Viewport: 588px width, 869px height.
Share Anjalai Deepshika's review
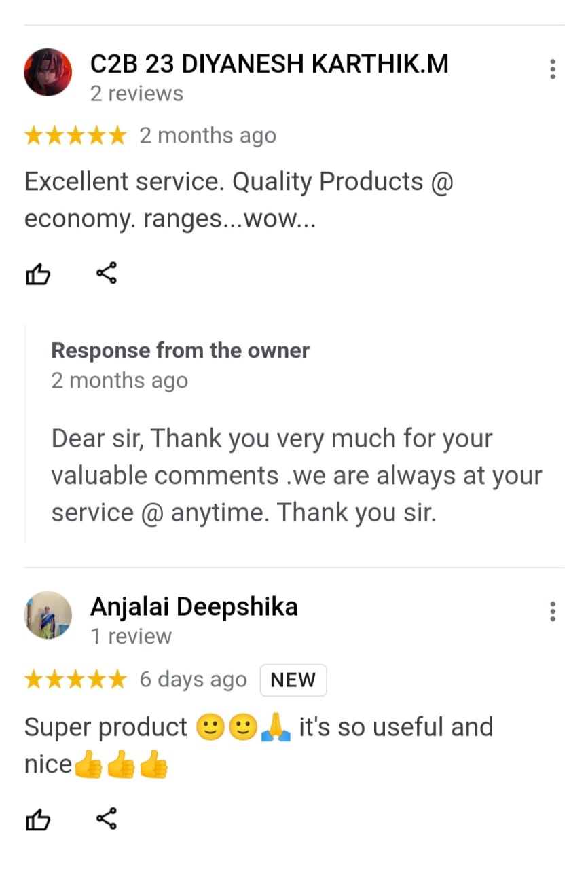pyautogui.click(x=107, y=819)
